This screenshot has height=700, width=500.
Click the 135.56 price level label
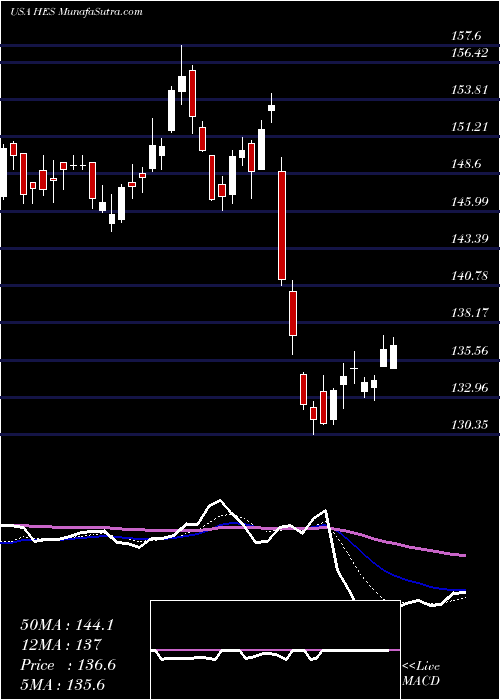pyautogui.click(x=471, y=350)
